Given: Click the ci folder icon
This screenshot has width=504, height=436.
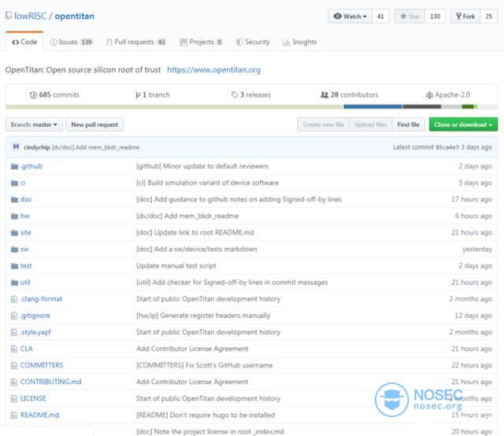Looking at the screenshot, I should point(14,183).
